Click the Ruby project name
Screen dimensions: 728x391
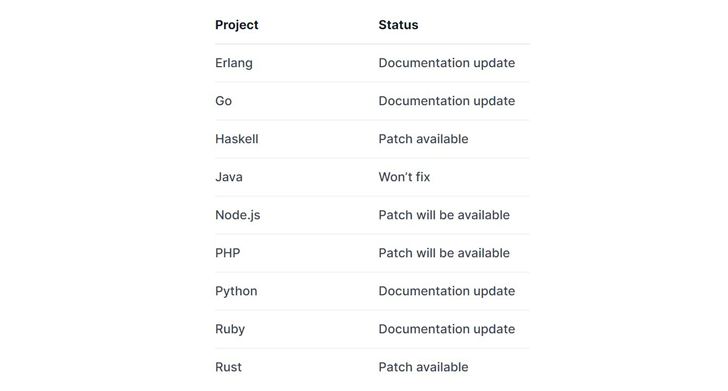pos(230,329)
